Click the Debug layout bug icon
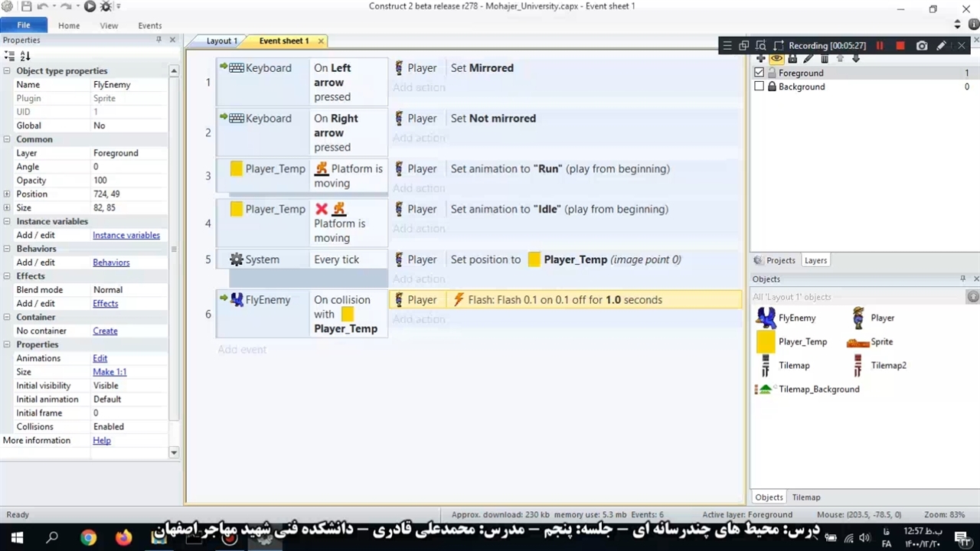This screenshot has height=551, width=980. click(106, 7)
